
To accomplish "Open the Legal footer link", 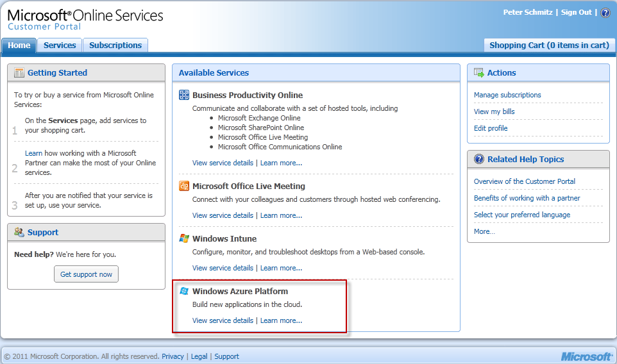I will coord(199,356).
